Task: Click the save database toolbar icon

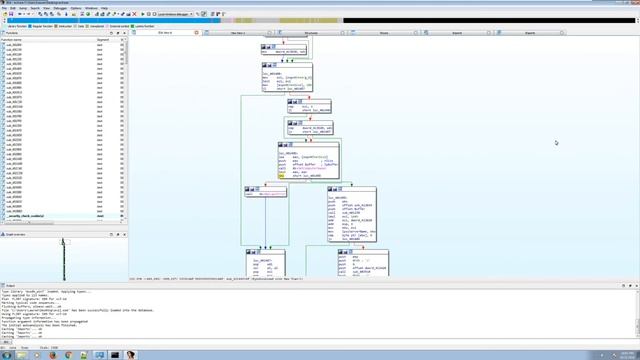Action: pos(11,14)
